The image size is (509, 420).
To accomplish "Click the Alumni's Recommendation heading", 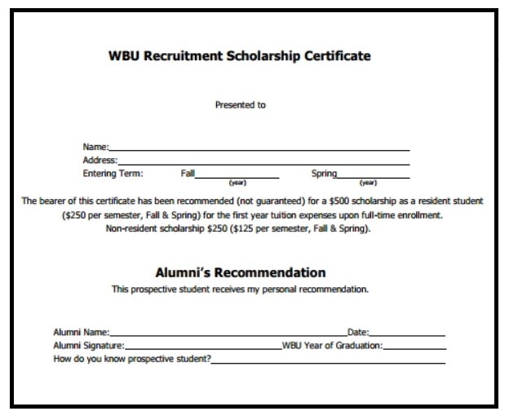I will coord(241,272).
